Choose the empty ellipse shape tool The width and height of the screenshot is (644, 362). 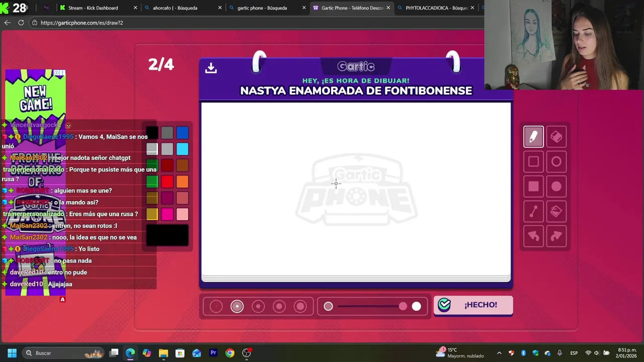tap(556, 161)
